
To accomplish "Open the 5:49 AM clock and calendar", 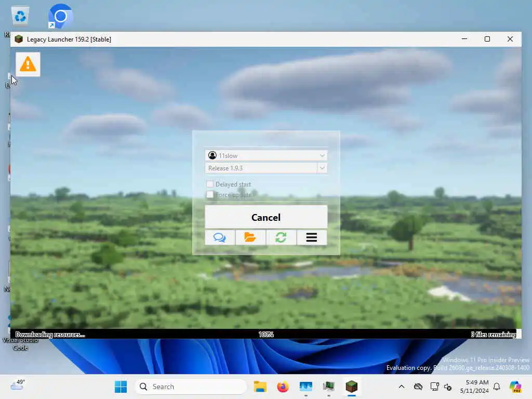I will (474, 387).
